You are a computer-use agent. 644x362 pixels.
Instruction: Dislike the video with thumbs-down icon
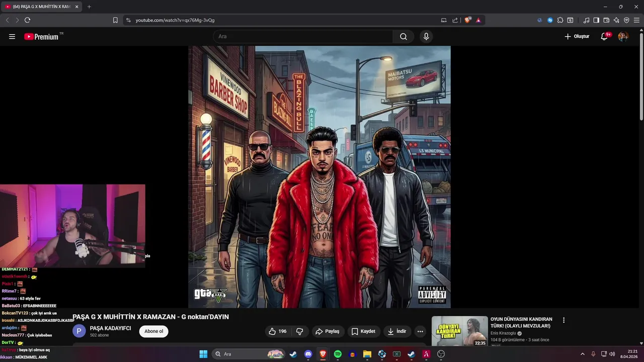coord(300,331)
